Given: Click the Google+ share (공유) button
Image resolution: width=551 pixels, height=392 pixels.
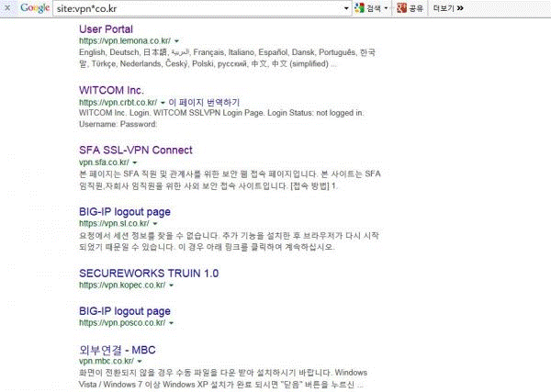Looking at the screenshot, I should click(x=410, y=8).
